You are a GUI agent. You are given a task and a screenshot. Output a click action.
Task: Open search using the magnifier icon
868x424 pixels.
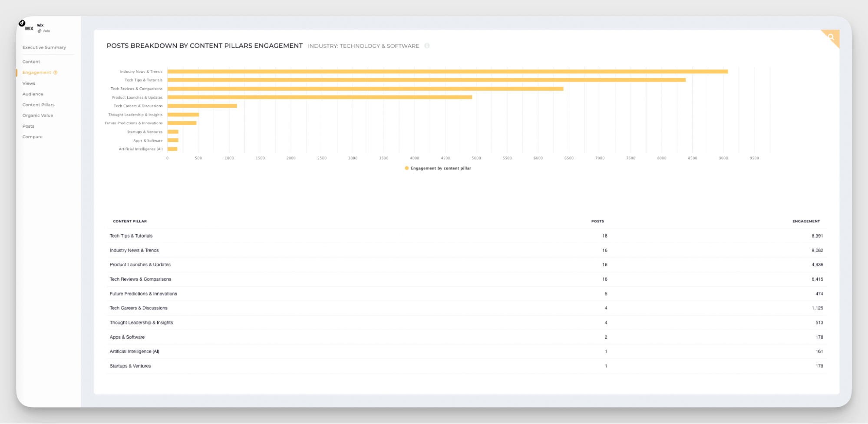(831, 38)
